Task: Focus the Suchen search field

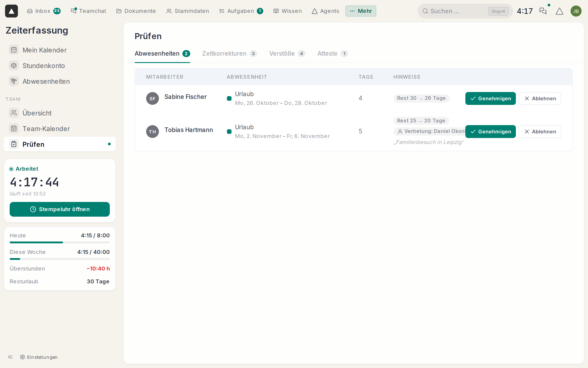Action: (x=465, y=11)
